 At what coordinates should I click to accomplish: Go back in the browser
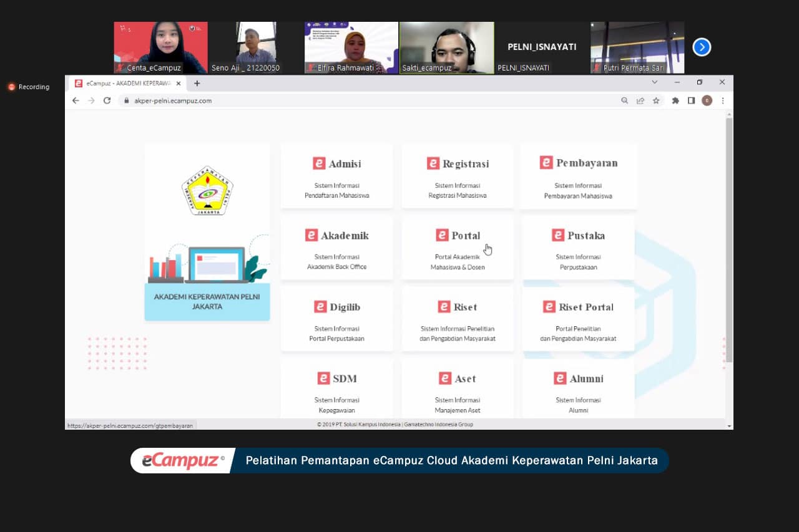point(76,100)
